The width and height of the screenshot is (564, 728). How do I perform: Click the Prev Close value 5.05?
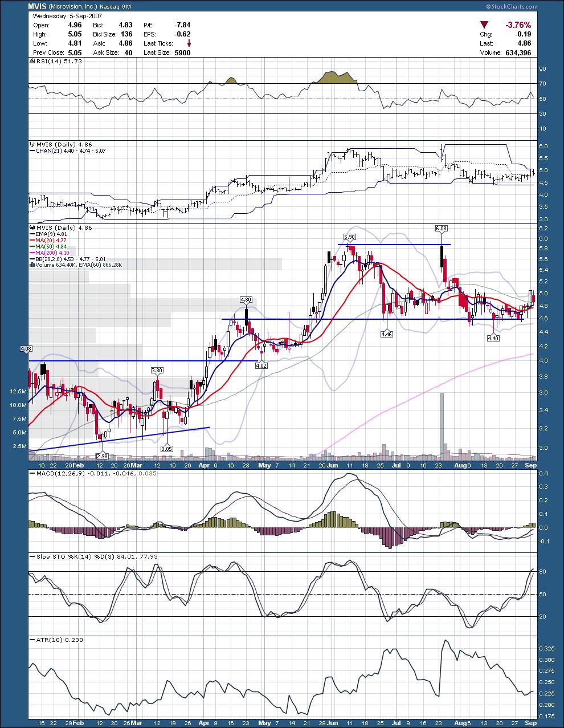[74, 52]
